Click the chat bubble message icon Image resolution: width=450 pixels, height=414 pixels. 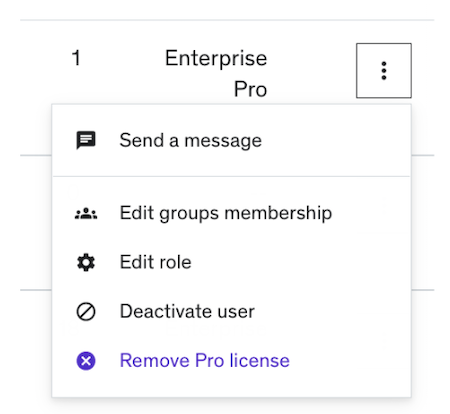pyautogui.click(x=86, y=140)
